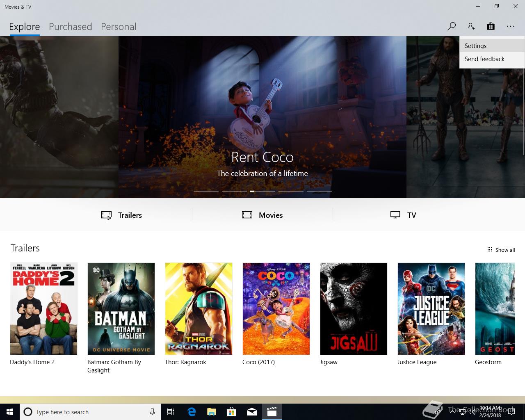Open the search magnifier icon
This screenshot has width=525, height=420.
(452, 26)
